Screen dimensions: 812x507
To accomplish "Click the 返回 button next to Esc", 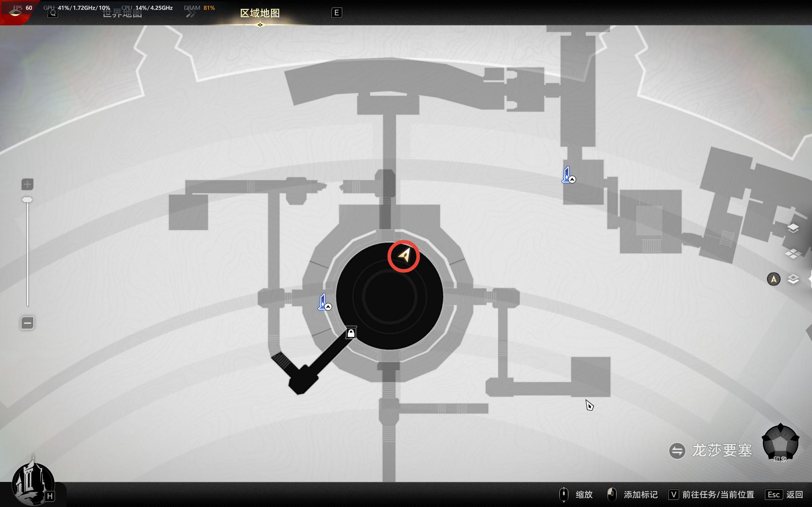I will (x=794, y=495).
